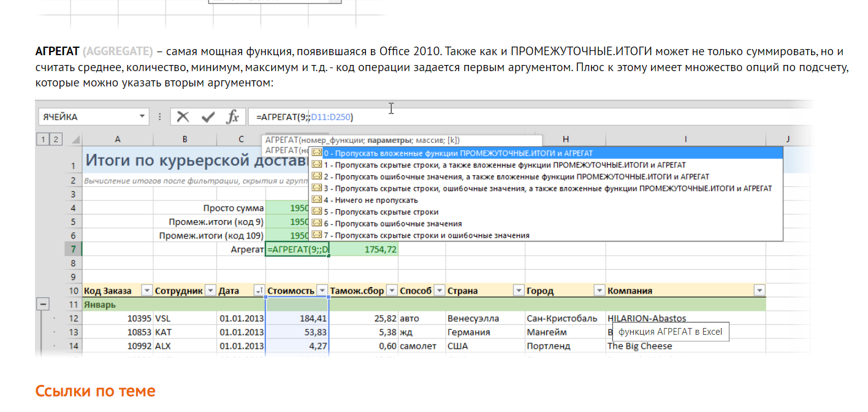Select row 12 header
The height and width of the screenshot is (412, 868).
(73, 318)
